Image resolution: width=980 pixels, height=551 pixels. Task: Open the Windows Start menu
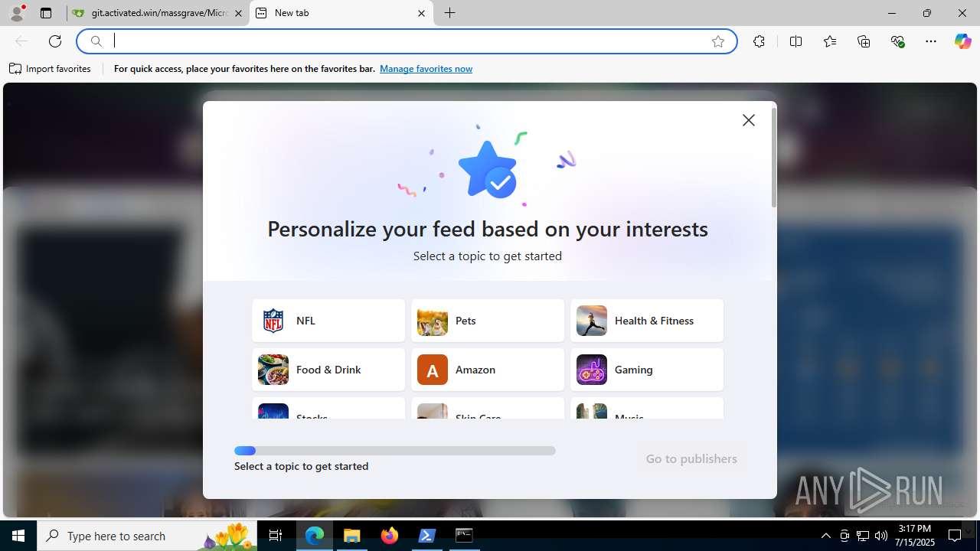pos(18,536)
